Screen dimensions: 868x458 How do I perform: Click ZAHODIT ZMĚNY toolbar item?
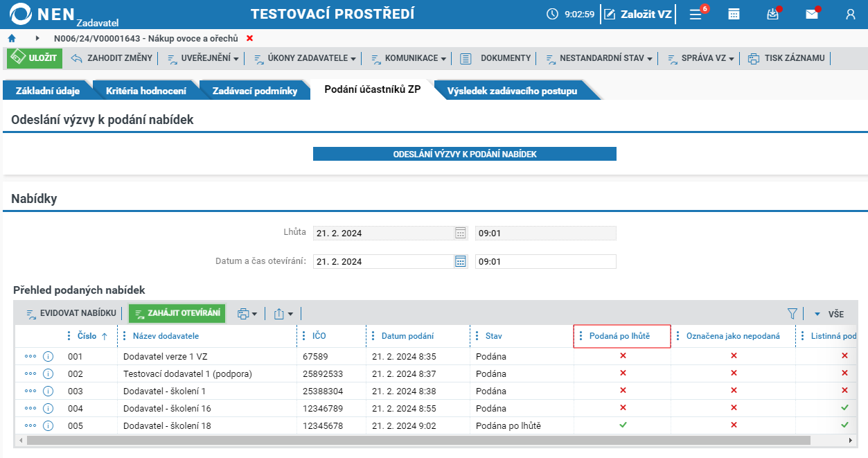112,58
